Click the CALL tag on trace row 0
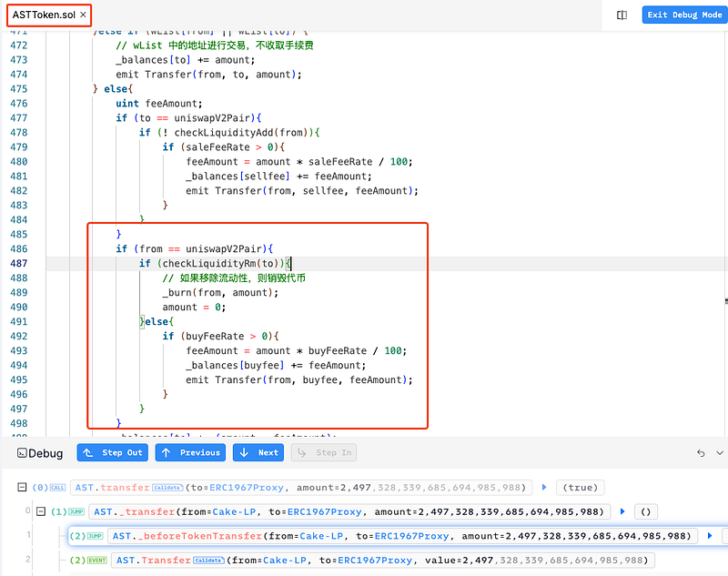The image size is (728, 576). tap(59, 488)
